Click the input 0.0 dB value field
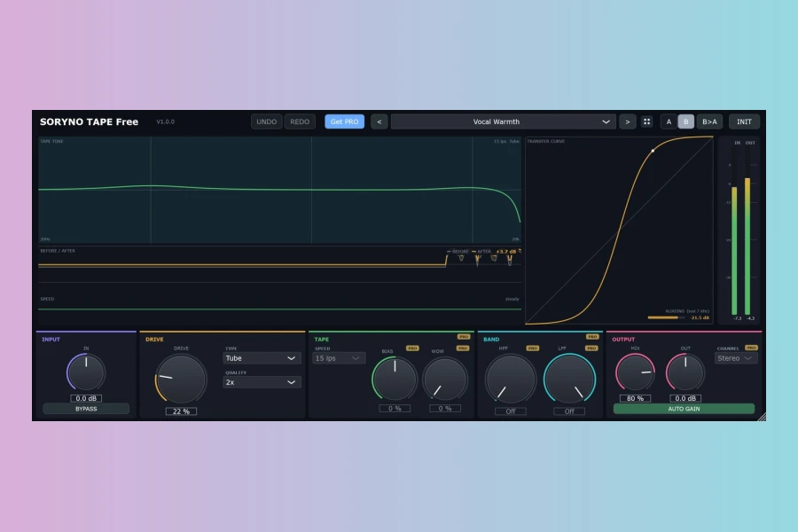Image resolution: width=798 pixels, height=532 pixels. pyautogui.click(x=86, y=398)
